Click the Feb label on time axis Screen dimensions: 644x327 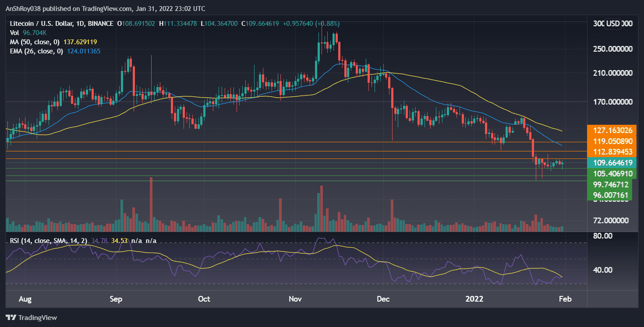point(565,299)
